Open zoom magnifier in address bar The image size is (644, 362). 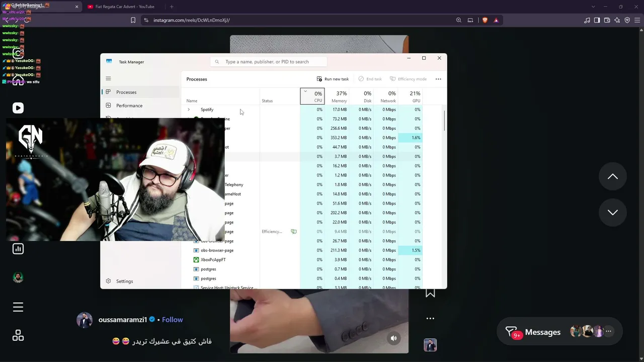(x=459, y=20)
